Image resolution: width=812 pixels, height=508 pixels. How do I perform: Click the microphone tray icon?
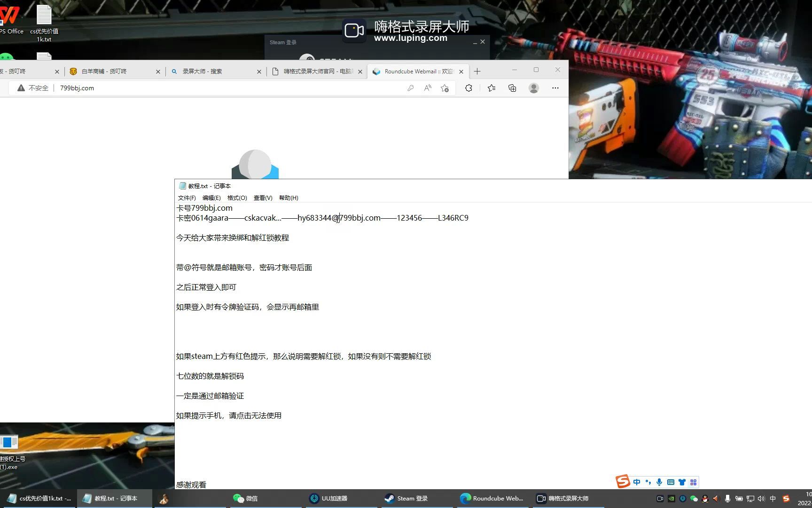pyautogui.click(x=727, y=499)
